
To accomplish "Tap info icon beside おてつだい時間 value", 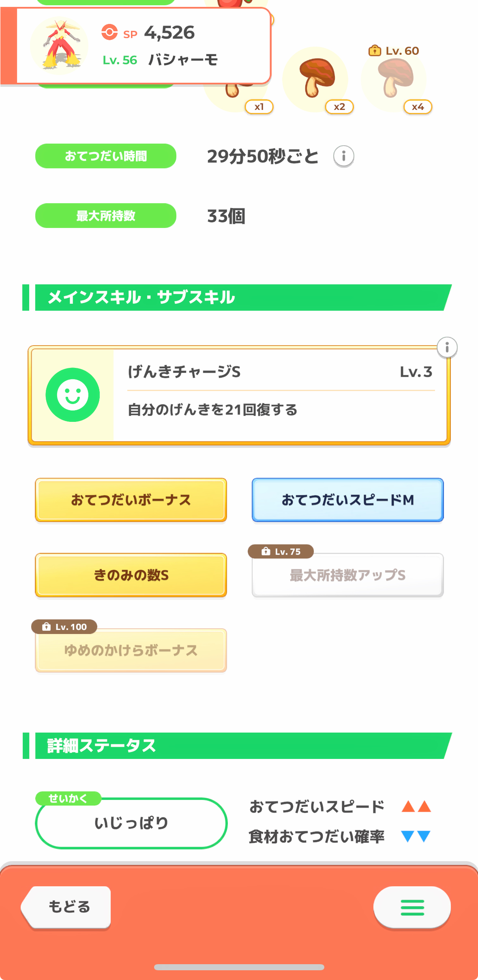I will click(x=343, y=156).
